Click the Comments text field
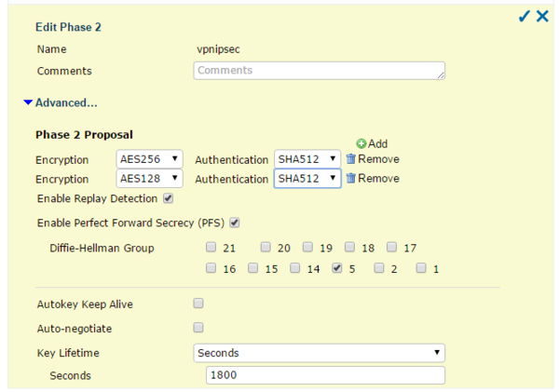 (x=319, y=71)
